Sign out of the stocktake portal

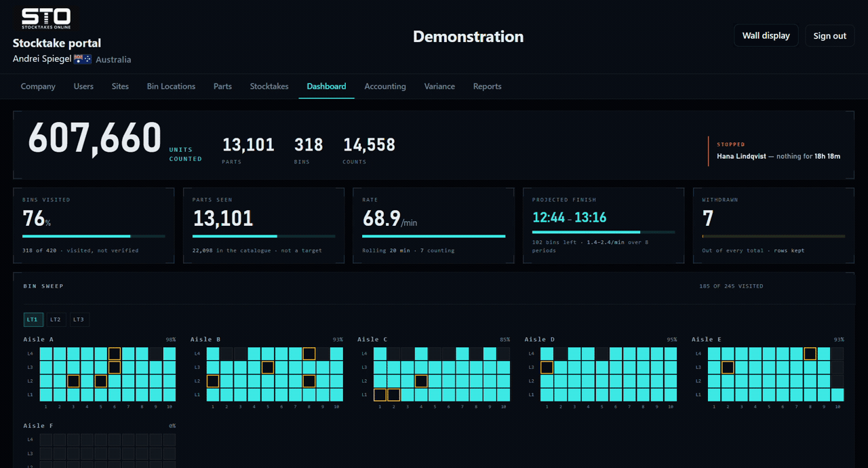(x=829, y=35)
